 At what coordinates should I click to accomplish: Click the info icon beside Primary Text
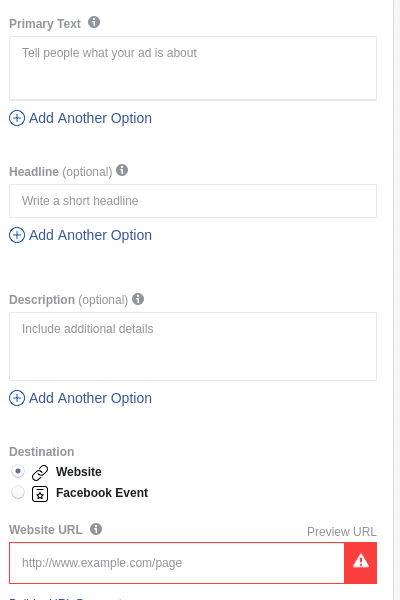[94, 22]
